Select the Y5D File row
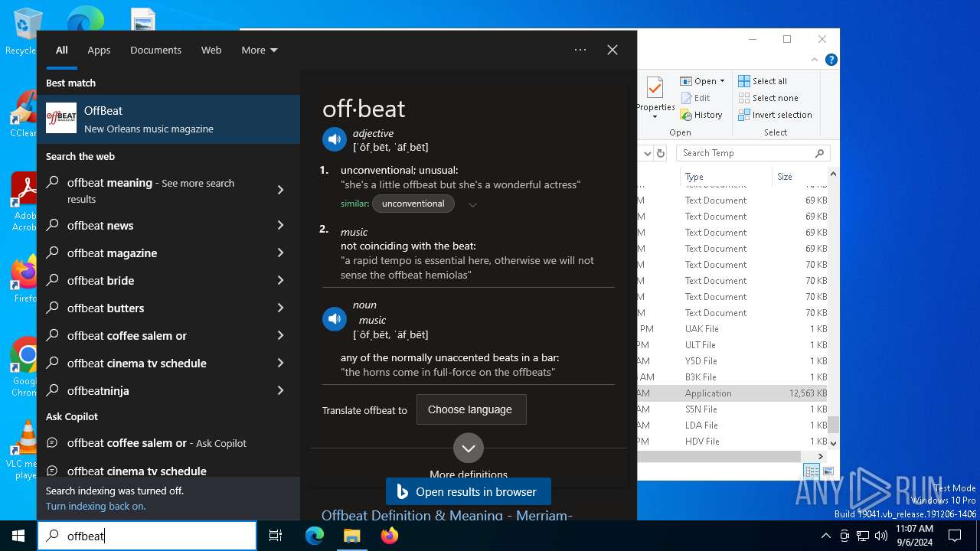 click(733, 361)
